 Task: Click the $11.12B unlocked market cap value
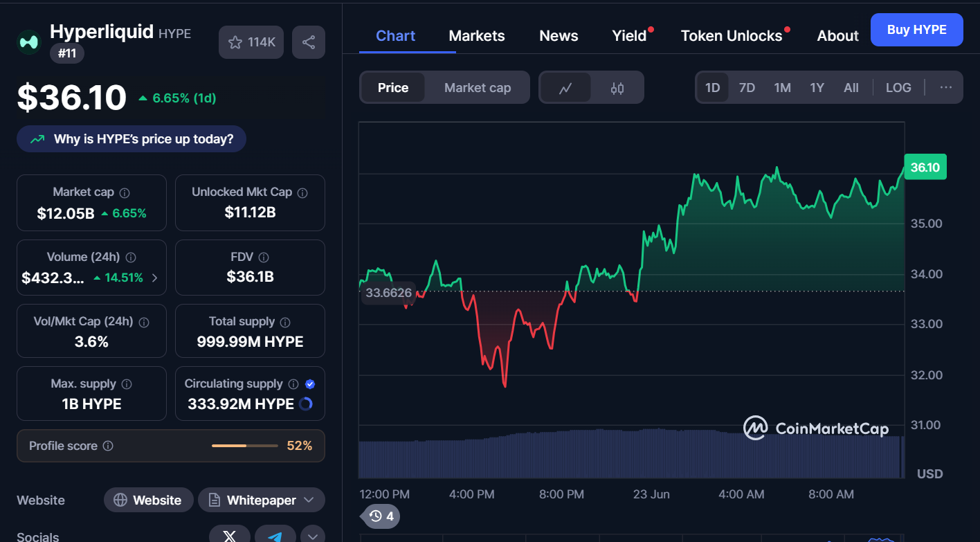click(x=250, y=213)
